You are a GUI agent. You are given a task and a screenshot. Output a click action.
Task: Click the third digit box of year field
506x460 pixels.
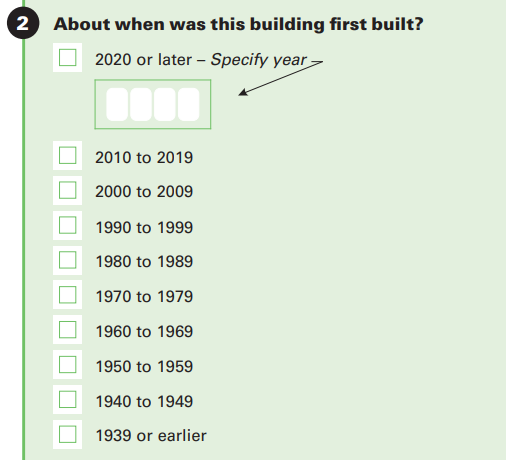point(165,104)
